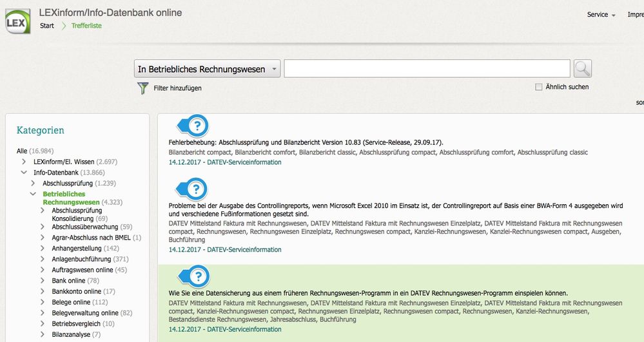The image size is (644, 342).
Task: Collapse the Info-Datenbank category
Action: 24,173
